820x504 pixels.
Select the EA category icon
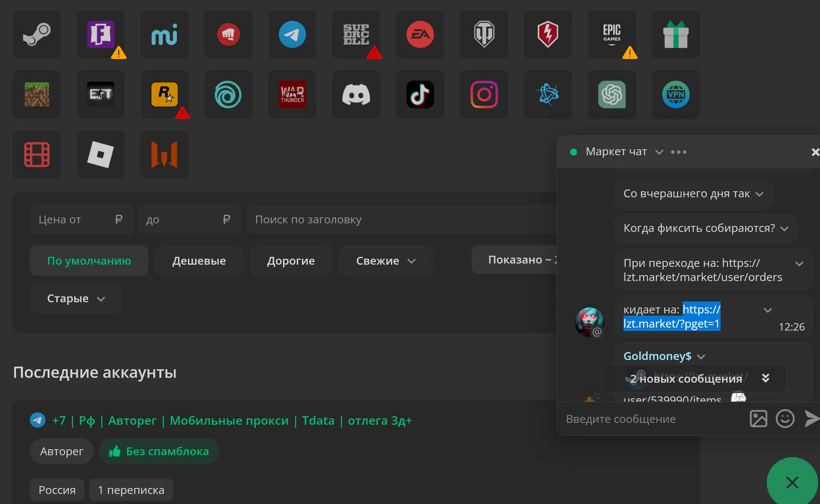point(420,34)
